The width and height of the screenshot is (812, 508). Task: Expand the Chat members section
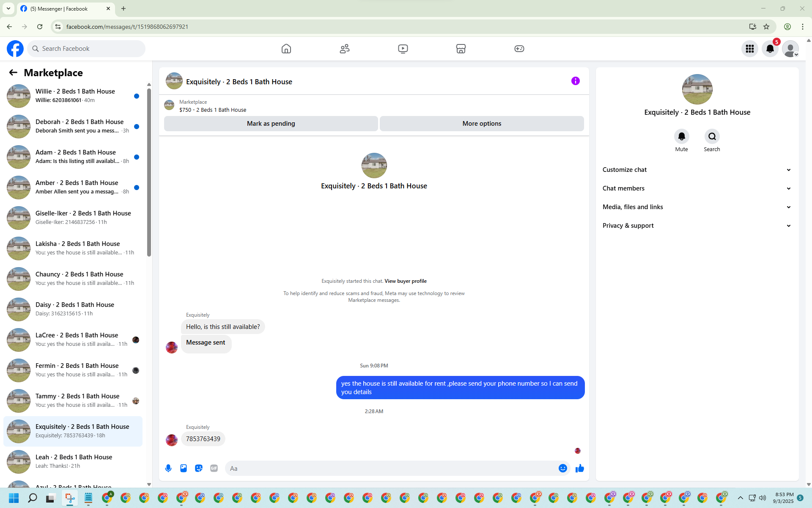[697, 188]
